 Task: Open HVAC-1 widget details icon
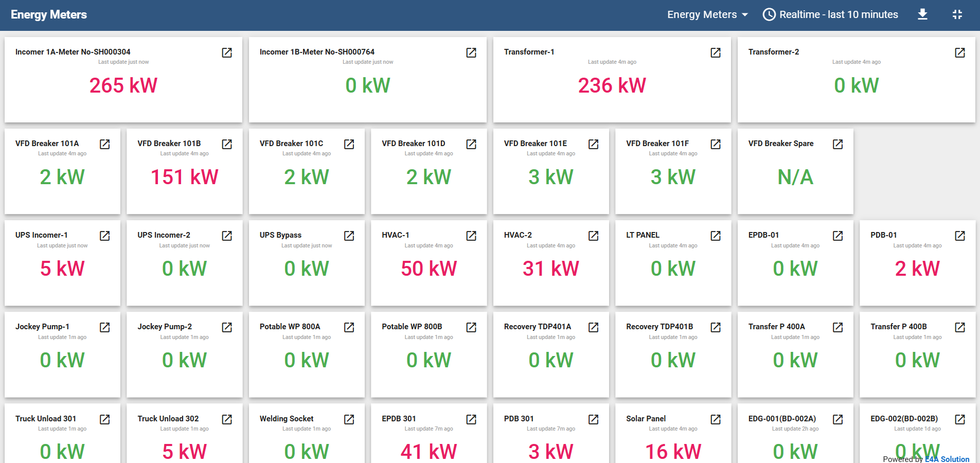click(x=471, y=236)
